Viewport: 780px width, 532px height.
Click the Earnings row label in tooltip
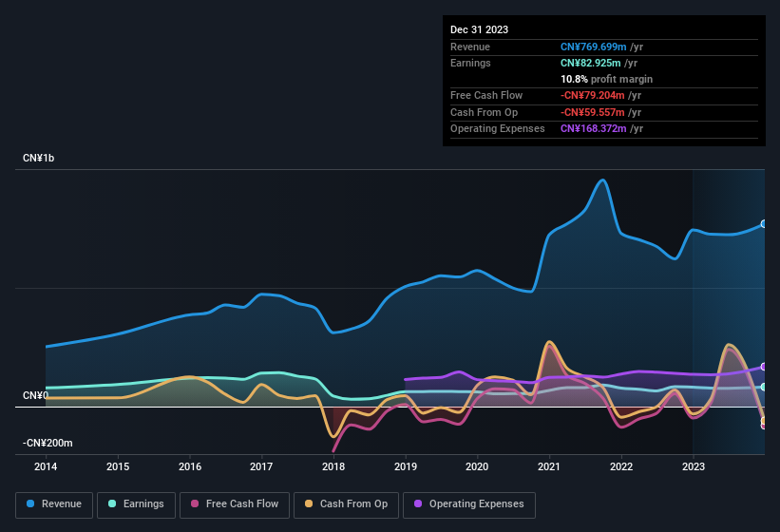coord(470,63)
